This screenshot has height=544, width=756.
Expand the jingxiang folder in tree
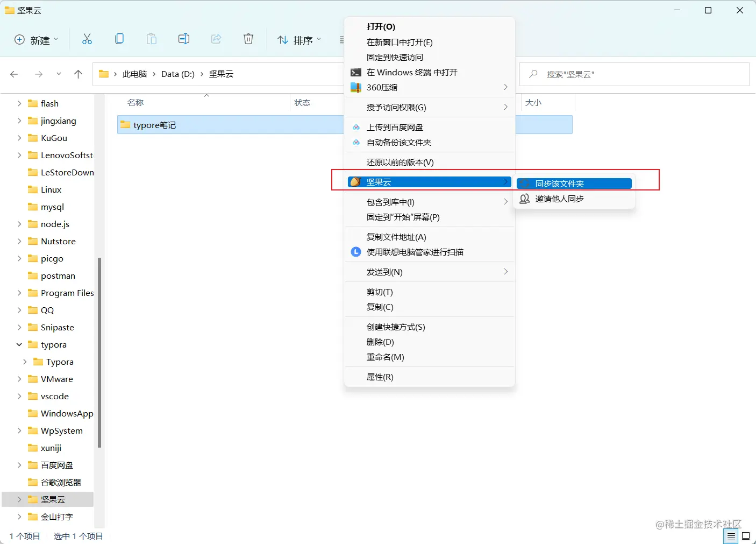click(x=19, y=121)
